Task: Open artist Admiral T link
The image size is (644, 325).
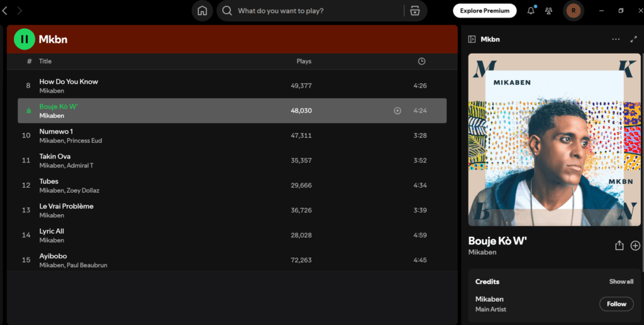Action: pyautogui.click(x=80, y=166)
